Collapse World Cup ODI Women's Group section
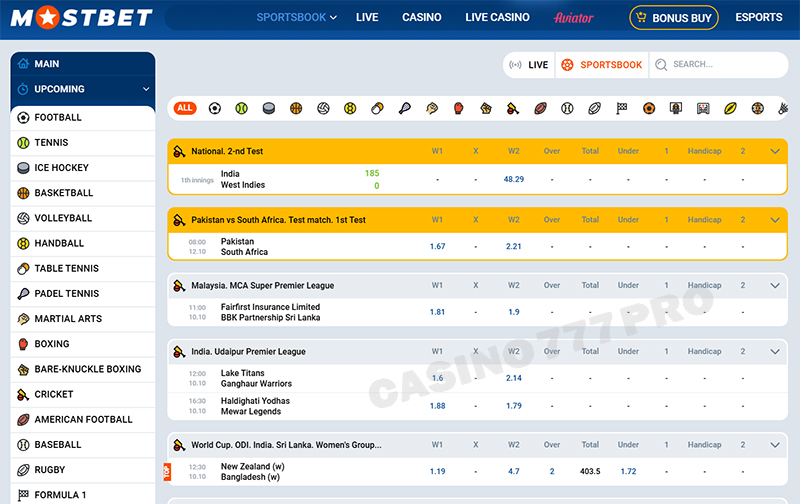Viewport: 800px width, 504px height. (775, 445)
